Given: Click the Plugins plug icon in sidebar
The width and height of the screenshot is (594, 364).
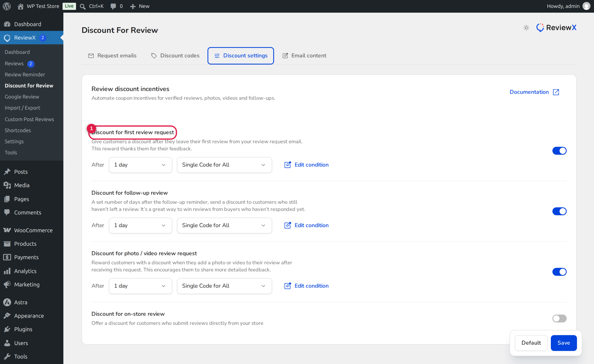Looking at the screenshot, I should (x=7, y=329).
